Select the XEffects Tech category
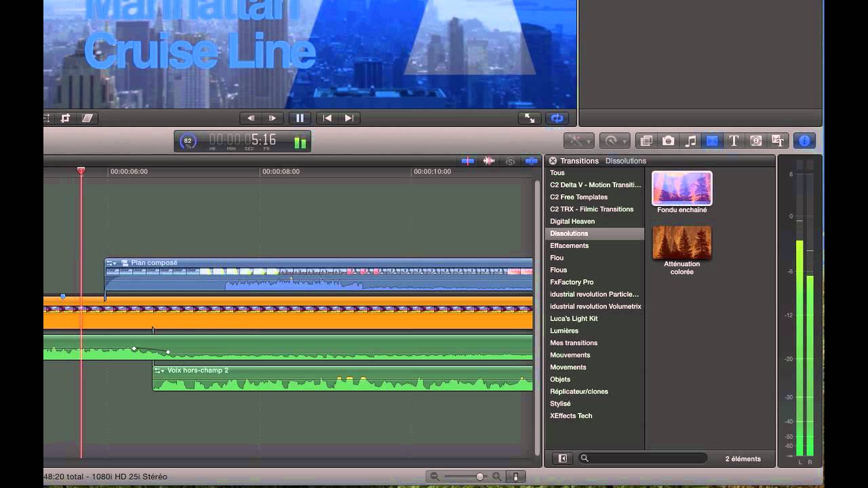The width and height of the screenshot is (868, 488). [595, 417]
